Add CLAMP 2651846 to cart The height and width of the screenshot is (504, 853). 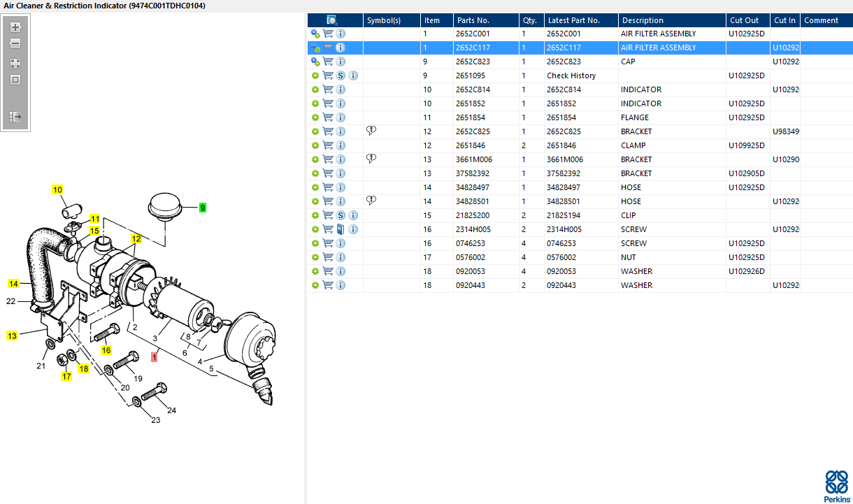pos(328,145)
